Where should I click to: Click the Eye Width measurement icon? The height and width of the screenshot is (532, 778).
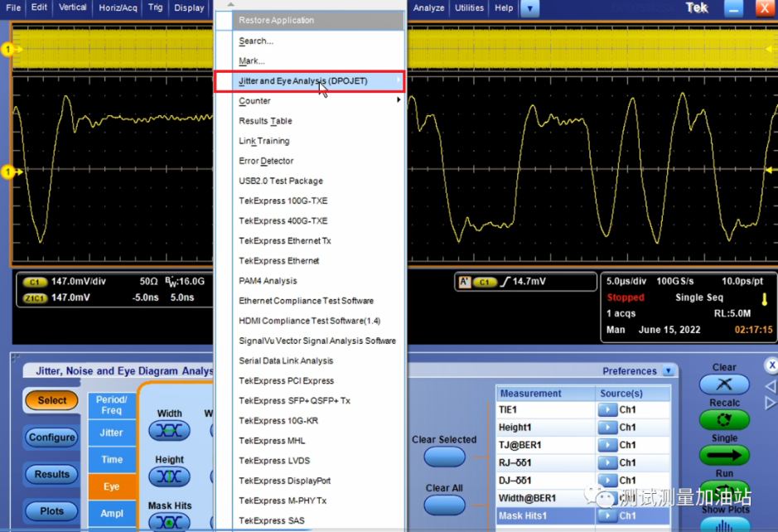(169, 431)
